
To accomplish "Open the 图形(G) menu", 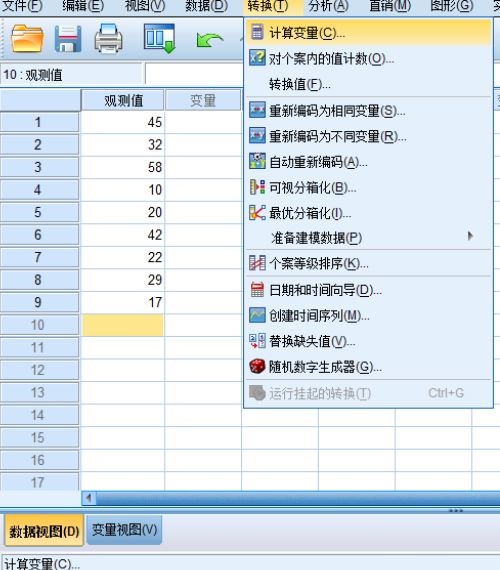I will [452, 6].
